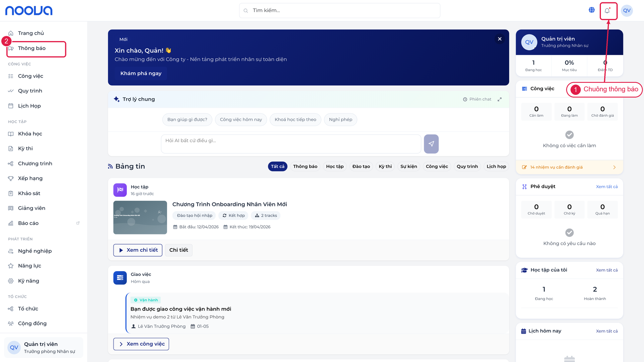Screen dimensions: 644x362
Task: Expand the assistant chat panel
Action: point(500,99)
